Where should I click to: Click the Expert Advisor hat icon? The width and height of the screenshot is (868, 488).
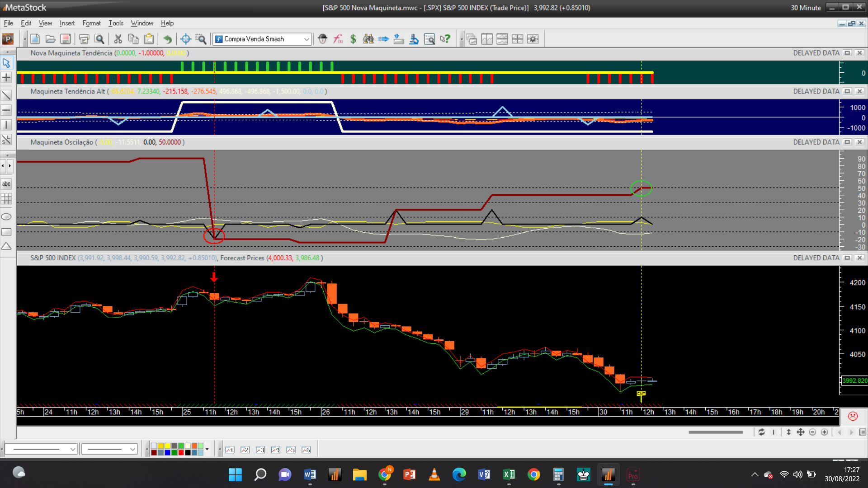point(322,39)
